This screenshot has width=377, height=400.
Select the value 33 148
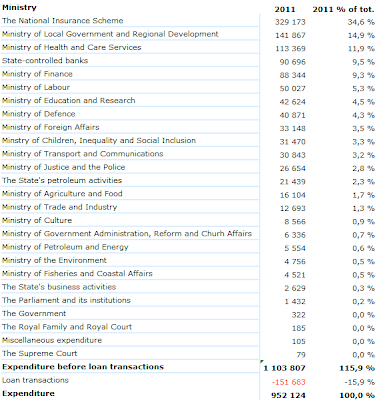tap(293, 129)
